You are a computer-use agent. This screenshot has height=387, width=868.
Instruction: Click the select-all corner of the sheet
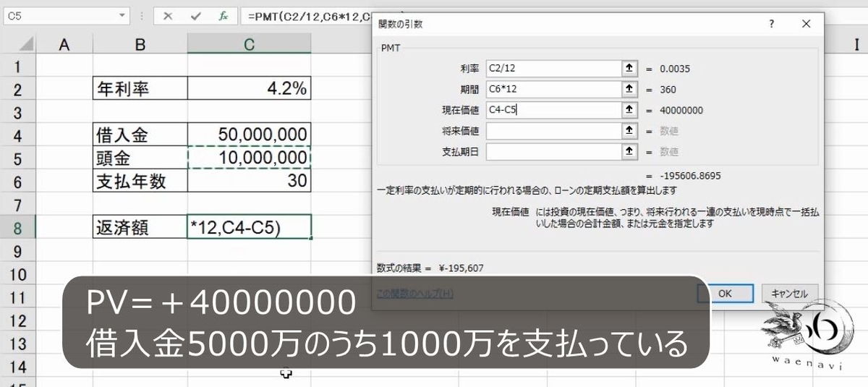coord(17,45)
